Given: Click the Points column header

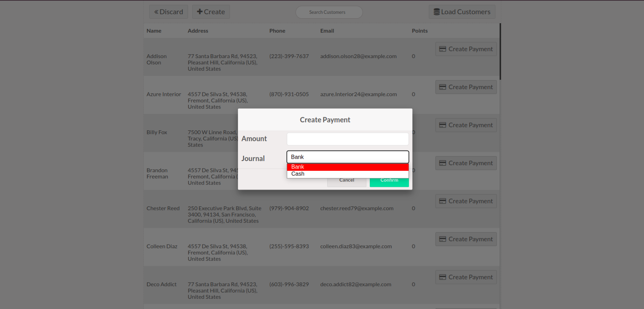Looking at the screenshot, I should point(420,31).
